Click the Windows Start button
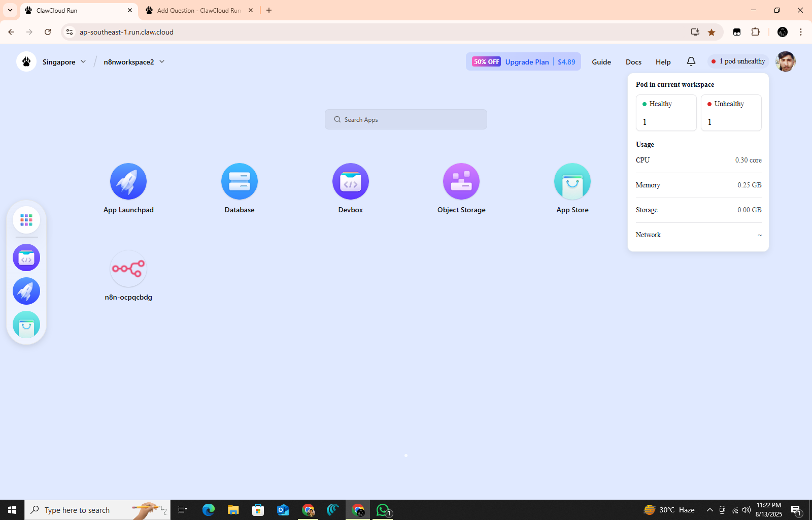Image resolution: width=812 pixels, height=520 pixels. tap(12, 510)
